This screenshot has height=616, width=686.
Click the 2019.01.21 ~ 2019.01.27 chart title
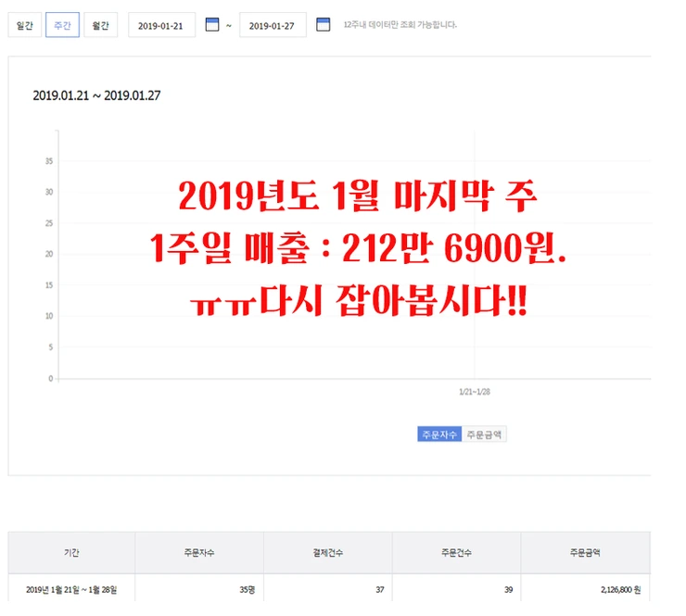click(x=96, y=95)
